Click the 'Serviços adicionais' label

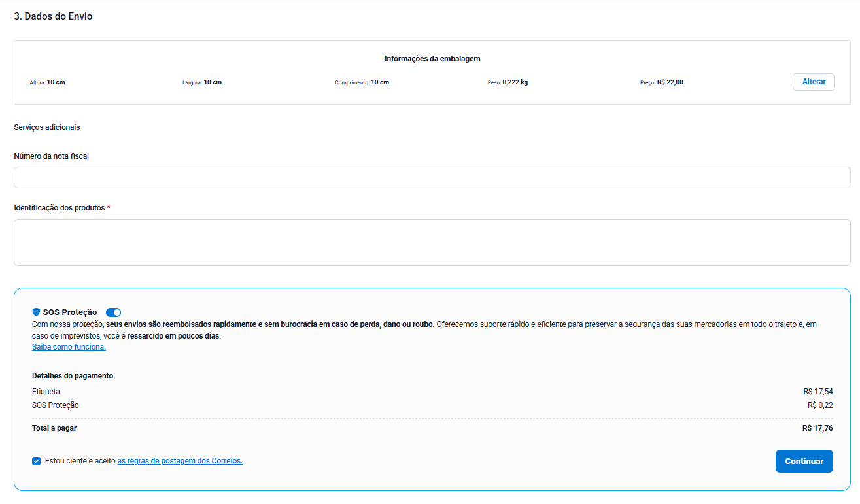(x=46, y=127)
